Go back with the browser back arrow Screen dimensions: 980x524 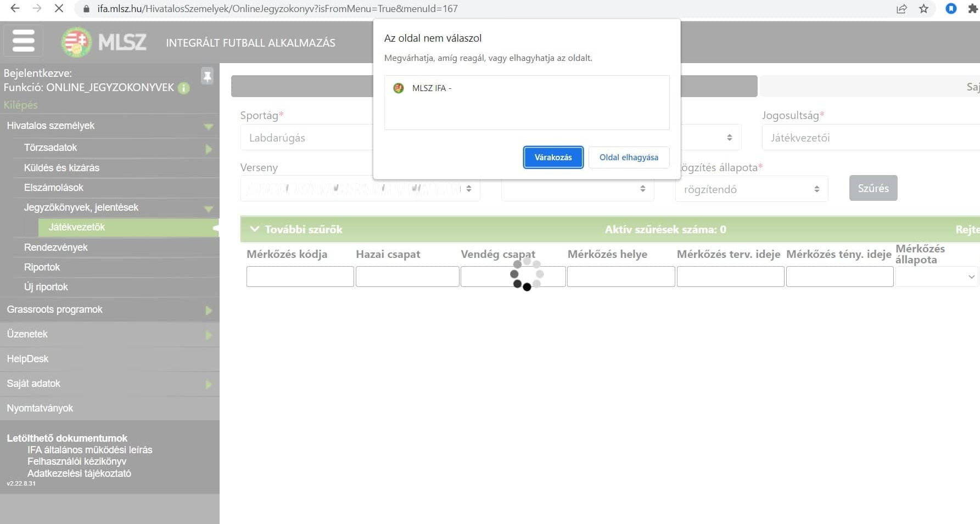(x=15, y=8)
